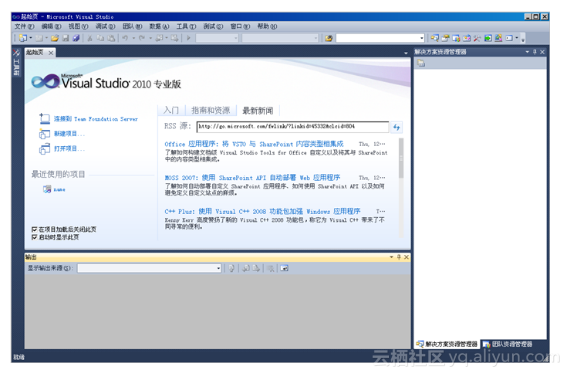Click the Add New Item toolbar icon
Screen dimensions: 571x377
(x=39, y=38)
